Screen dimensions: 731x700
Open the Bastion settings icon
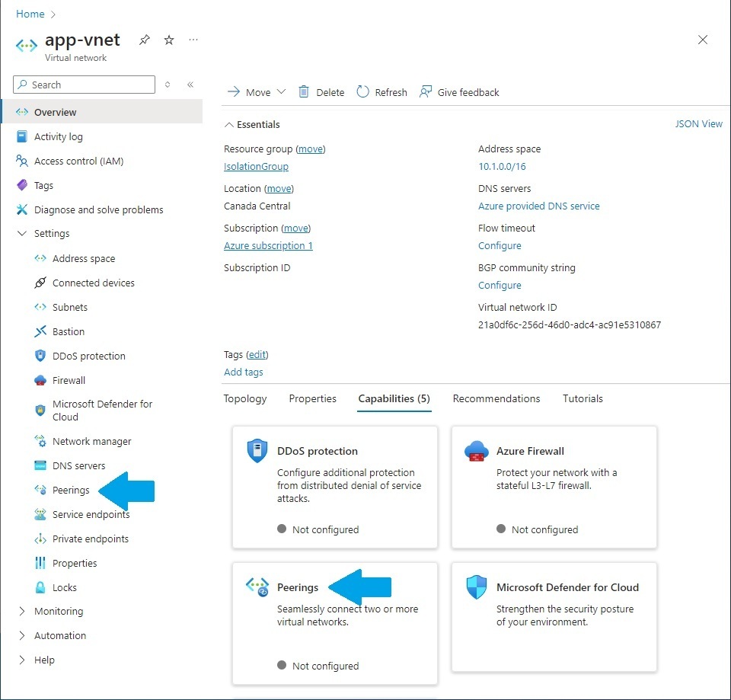click(x=40, y=331)
